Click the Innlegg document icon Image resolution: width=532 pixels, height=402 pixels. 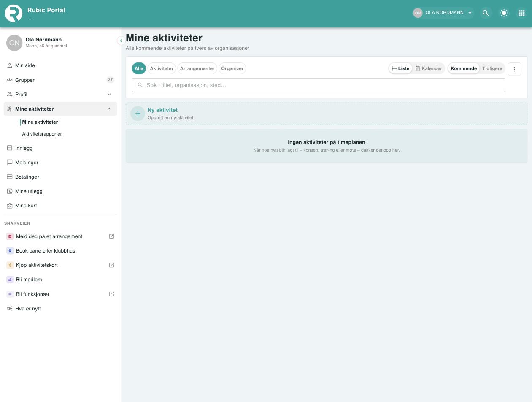pos(10,148)
